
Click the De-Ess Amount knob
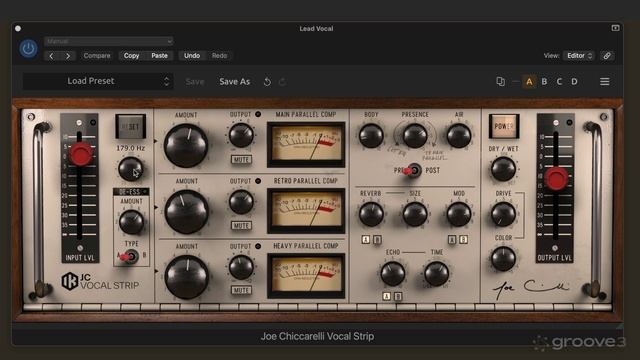(131, 222)
